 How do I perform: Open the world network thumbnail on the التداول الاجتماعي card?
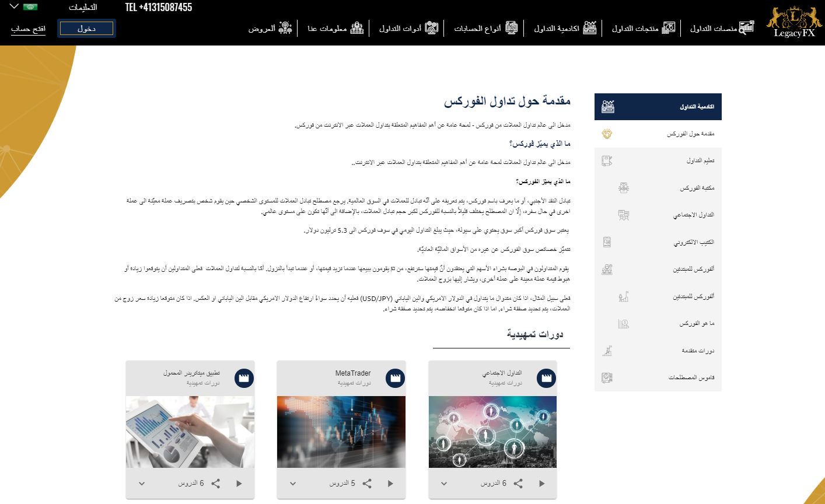(493, 432)
